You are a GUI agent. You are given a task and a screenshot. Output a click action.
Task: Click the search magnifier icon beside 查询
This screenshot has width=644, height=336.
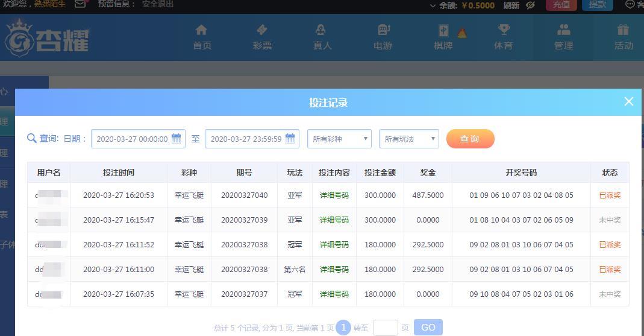click(x=31, y=138)
